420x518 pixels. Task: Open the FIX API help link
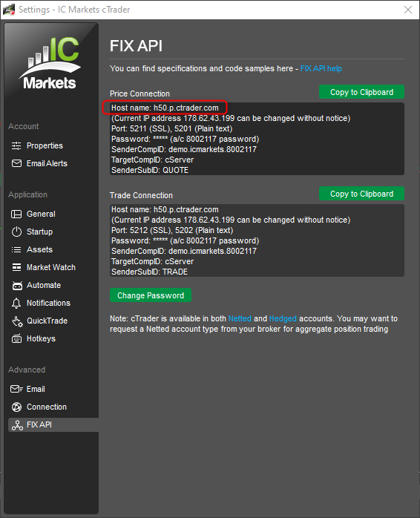321,68
